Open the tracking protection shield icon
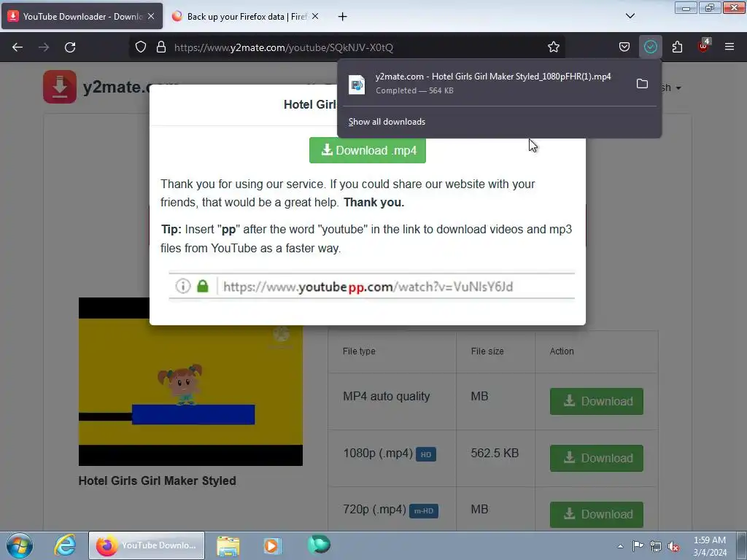The image size is (747, 560). tap(141, 47)
